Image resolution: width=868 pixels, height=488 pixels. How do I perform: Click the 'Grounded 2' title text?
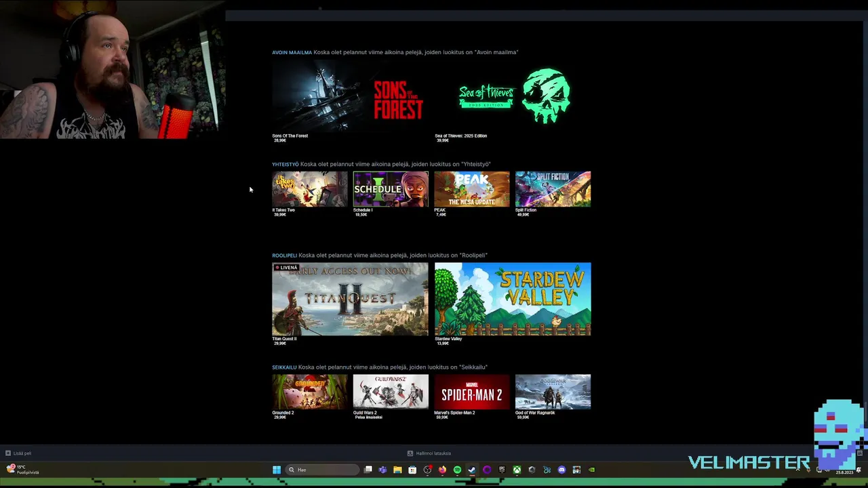(283, 413)
